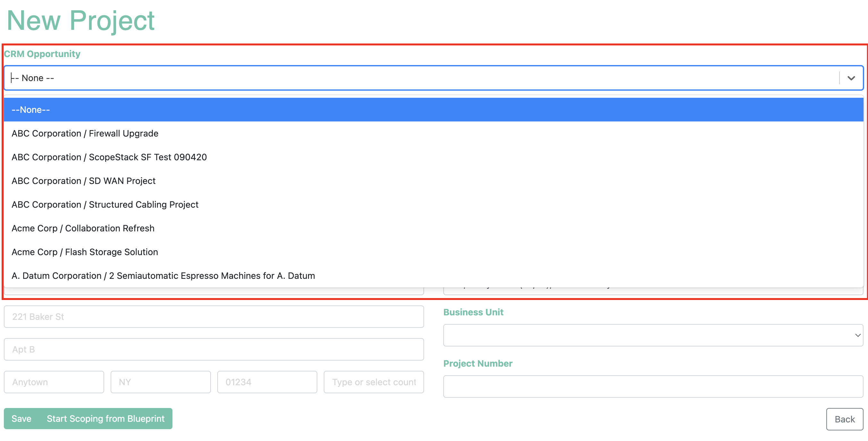This screenshot has height=441, width=868.
Task: Focus the NY state field
Action: point(160,382)
